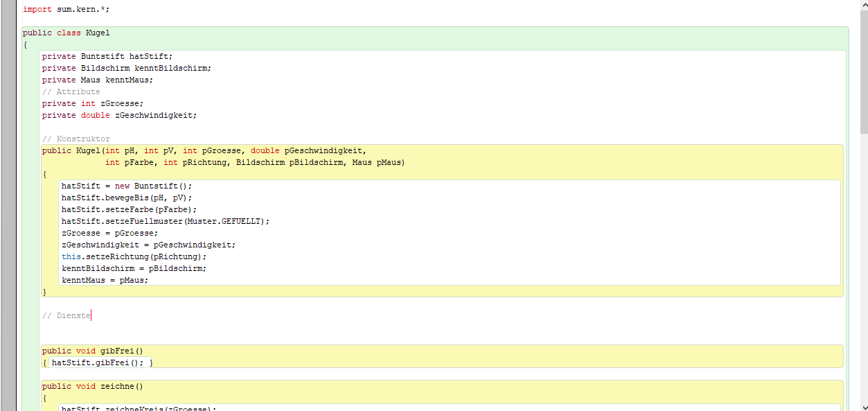Viewport: 868px width, 411px height.
Task: Click the // Konstruktor comment
Action: [76, 139]
